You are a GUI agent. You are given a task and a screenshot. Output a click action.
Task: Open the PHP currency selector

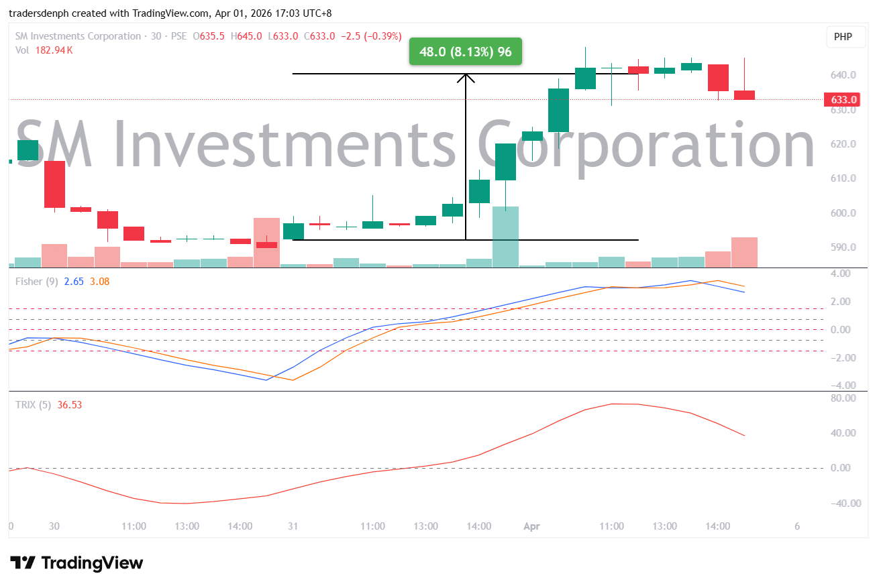click(x=843, y=37)
